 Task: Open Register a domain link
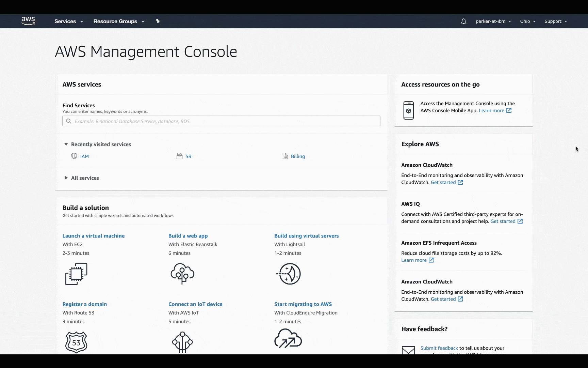pos(85,304)
